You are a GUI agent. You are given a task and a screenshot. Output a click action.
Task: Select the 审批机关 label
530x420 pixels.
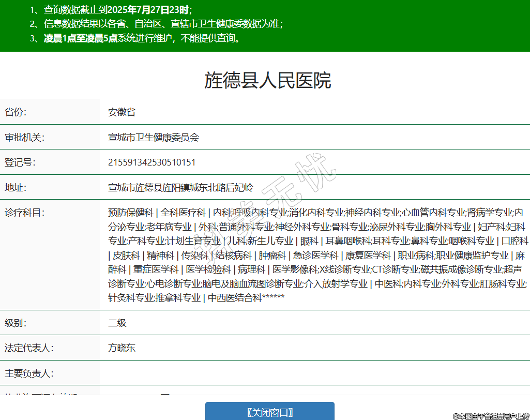tap(24, 137)
